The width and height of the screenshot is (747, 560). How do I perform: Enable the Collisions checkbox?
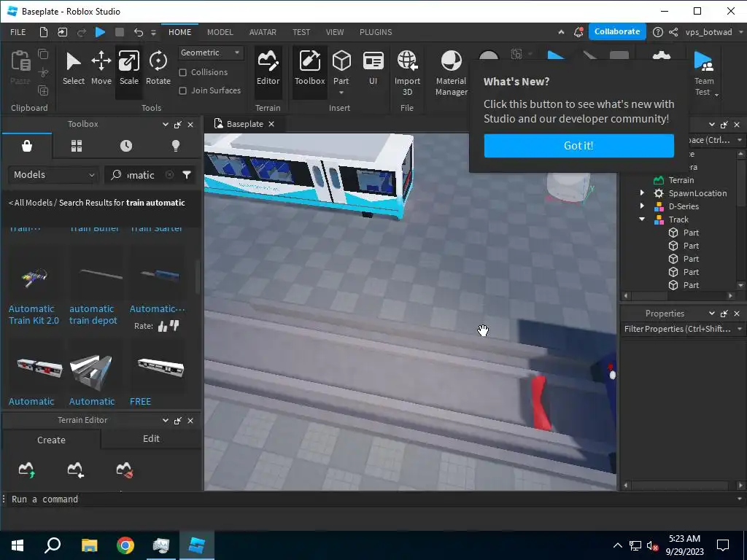click(x=182, y=72)
